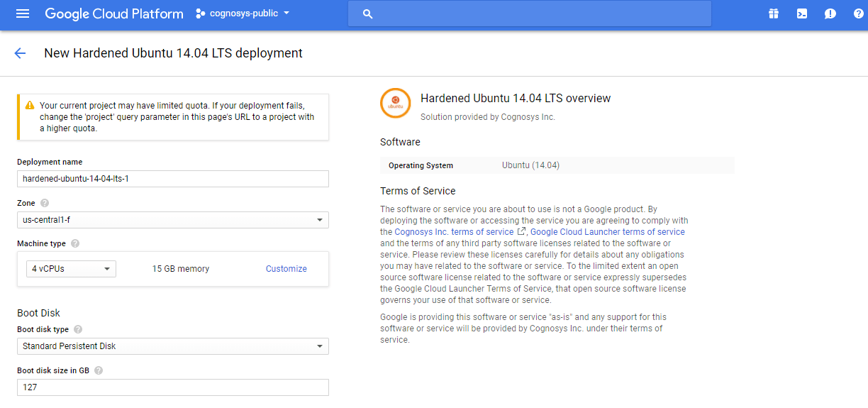Image resolution: width=868 pixels, height=408 pixels.
Task: Click the search magnifier icon
Action: (x=367, y=13)
